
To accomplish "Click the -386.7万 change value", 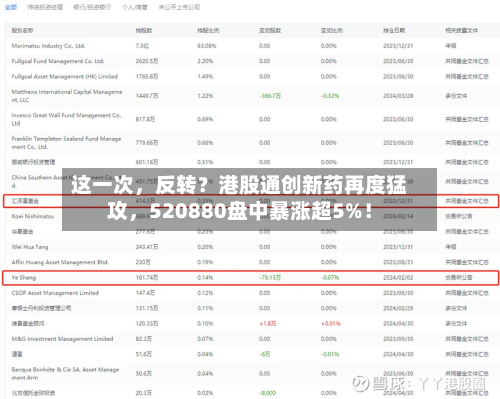I will pyautogui.click(x=270, y=96).
